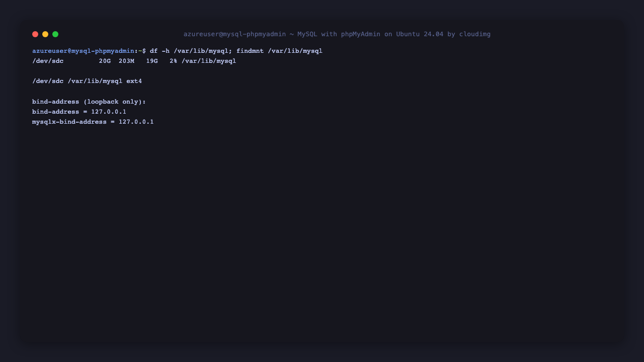Click the 'mysqlx-bind-address = 127.0.0.1' line

click(93, 122)
